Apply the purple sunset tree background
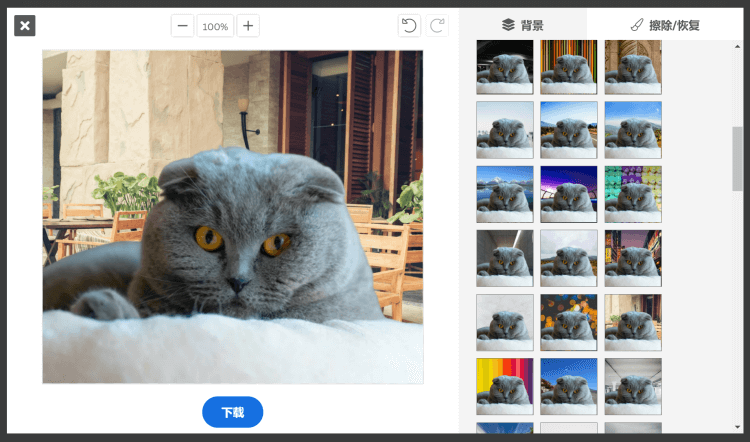750x442 pixels. point(569,194)
